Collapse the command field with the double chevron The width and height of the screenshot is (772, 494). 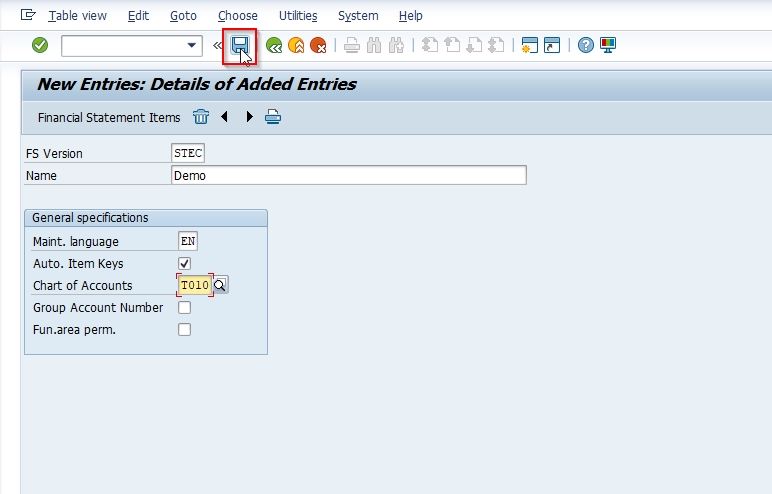coord(217,46)
